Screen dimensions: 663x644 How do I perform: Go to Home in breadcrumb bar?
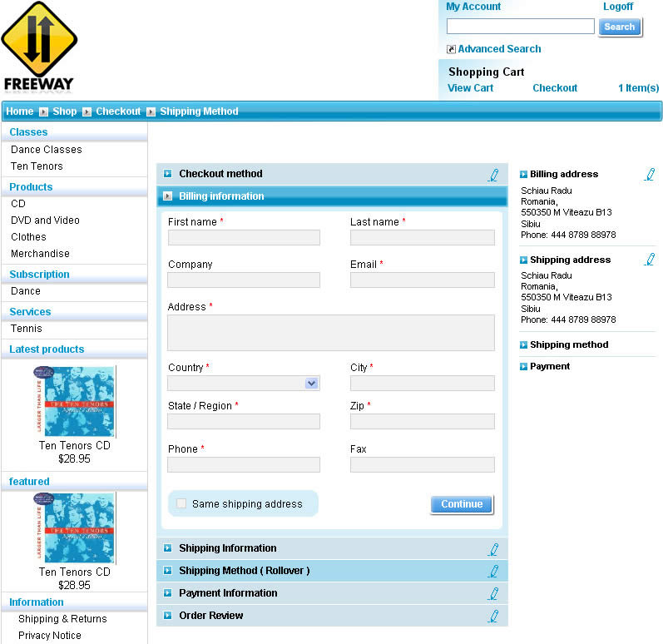tap(20, 111)
